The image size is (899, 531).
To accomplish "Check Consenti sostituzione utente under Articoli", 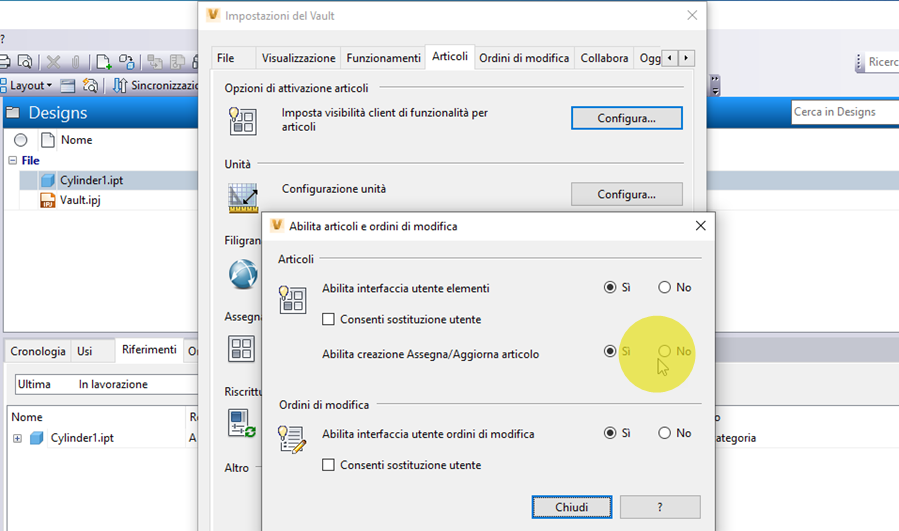I will tap(328, 319).
